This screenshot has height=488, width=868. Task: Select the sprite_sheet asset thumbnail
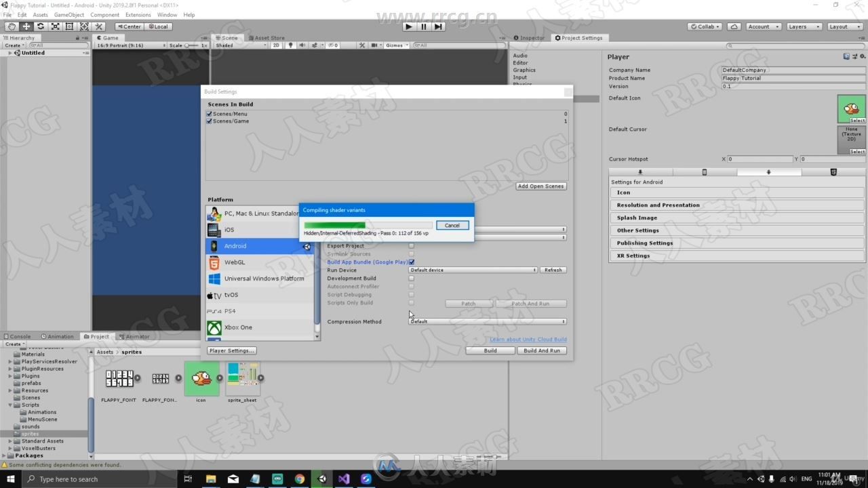pyautogui.click(x=242, y=378)
